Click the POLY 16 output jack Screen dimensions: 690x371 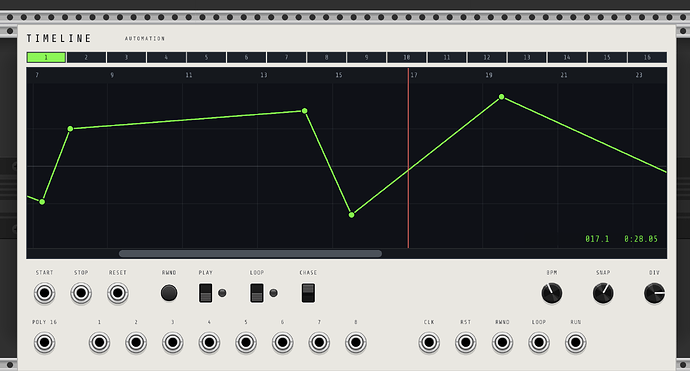coord(44,342)
